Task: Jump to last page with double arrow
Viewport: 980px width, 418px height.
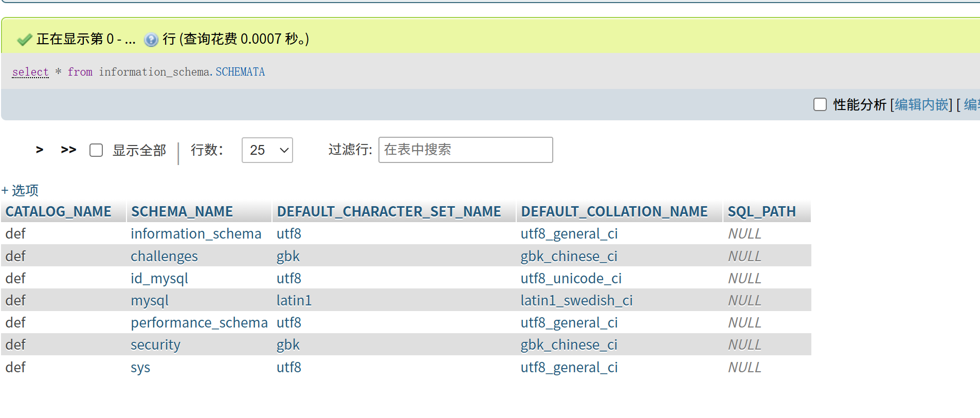Action: (68, 150)
